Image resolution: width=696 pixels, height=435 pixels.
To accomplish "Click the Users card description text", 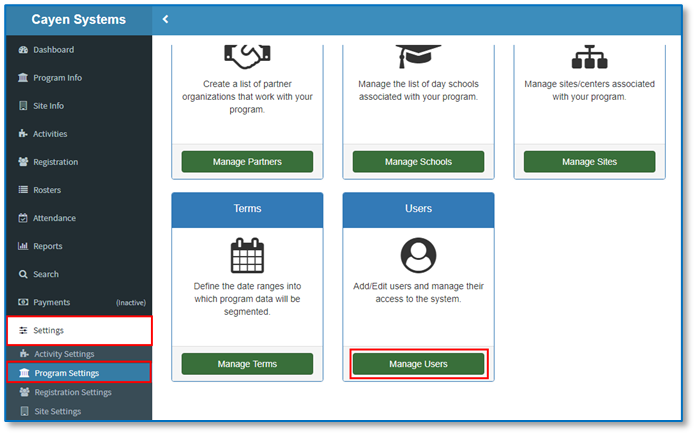I will tap(418, 293).
